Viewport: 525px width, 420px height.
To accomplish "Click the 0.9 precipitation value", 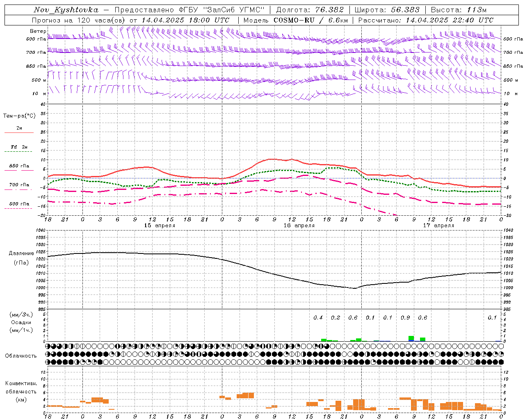I will point(405,318).
